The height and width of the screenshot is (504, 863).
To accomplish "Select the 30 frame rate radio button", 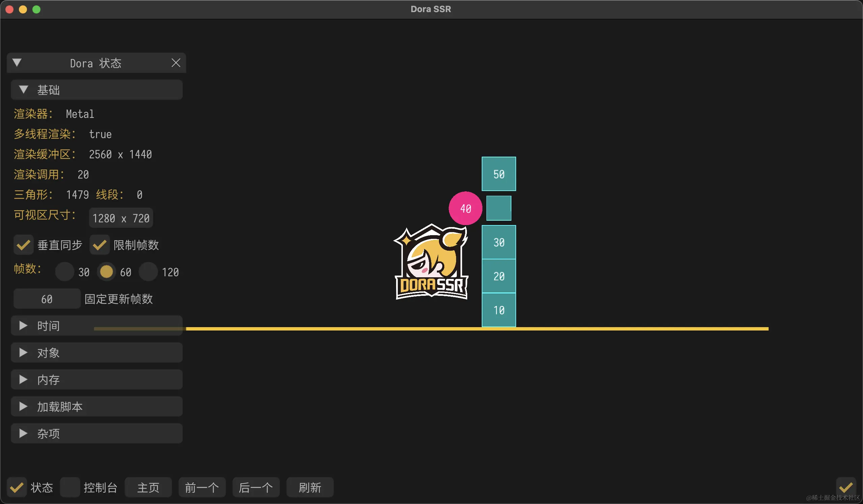I will point(64,272).
